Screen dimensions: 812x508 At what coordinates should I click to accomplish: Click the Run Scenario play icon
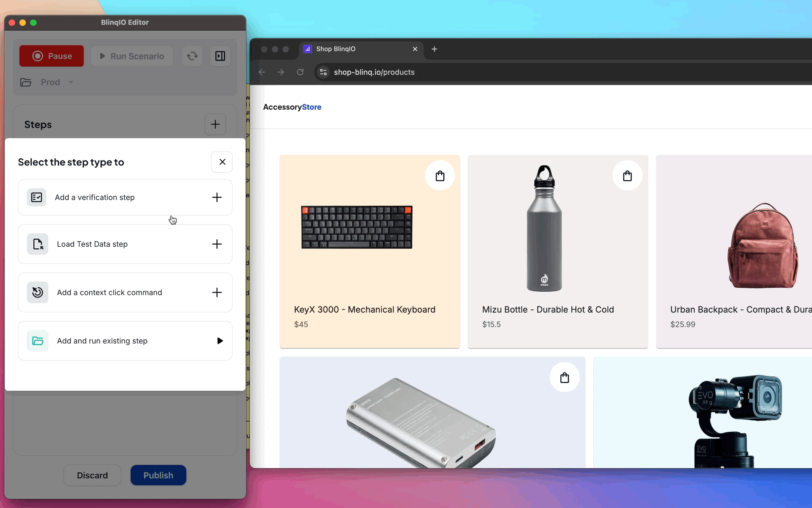[x=102, y=56]
